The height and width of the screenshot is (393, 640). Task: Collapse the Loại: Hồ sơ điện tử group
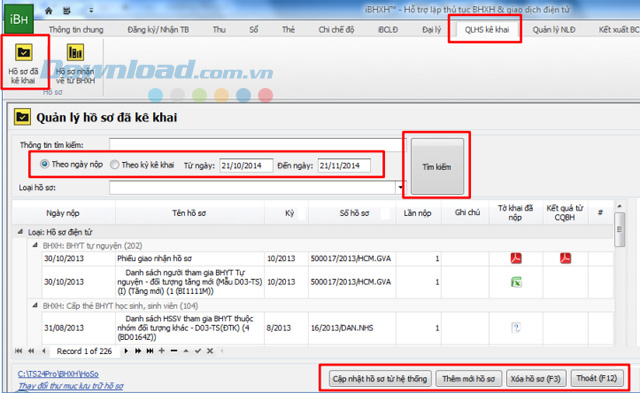[20, 232]
